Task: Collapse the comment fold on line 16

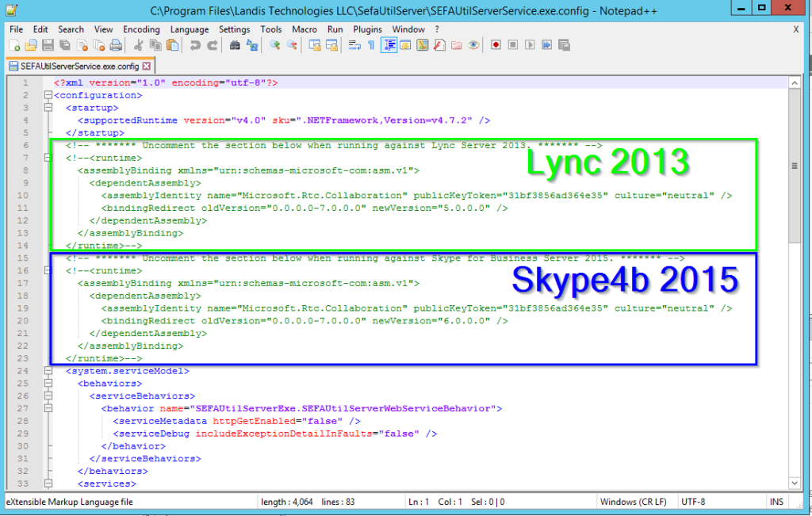Action: tap(48, 270)
